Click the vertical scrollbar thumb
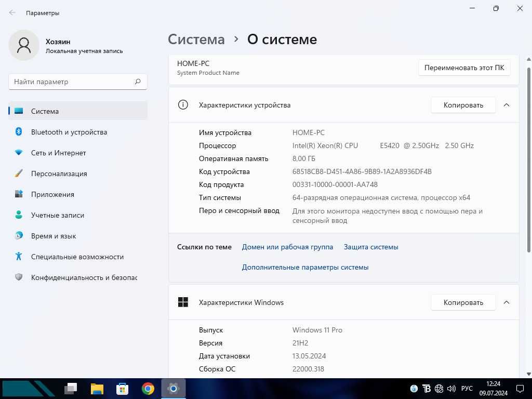Viewport: 532px width, 399px height. 528,159
